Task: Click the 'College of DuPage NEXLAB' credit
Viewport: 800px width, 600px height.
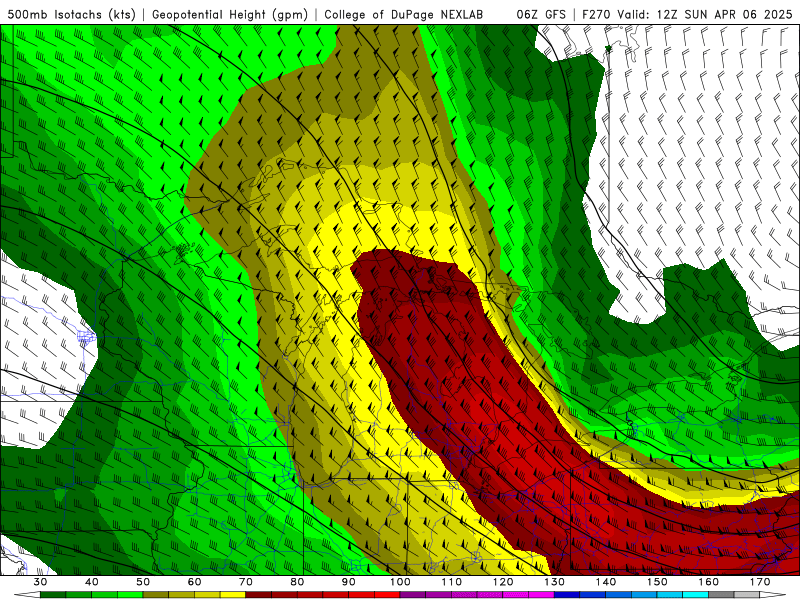Action: [x=404, y=15]
